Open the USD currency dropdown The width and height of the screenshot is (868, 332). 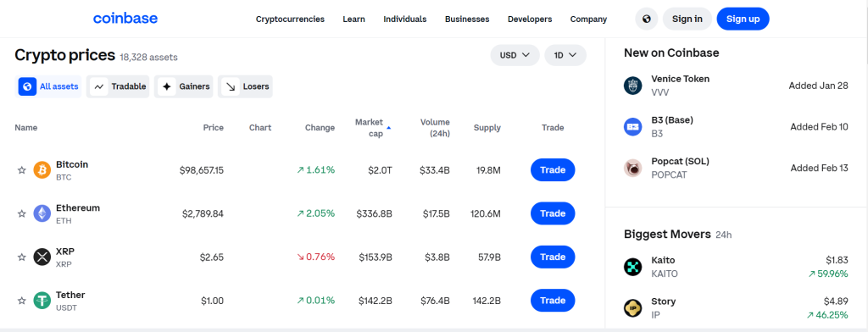[x=515, y=55]
